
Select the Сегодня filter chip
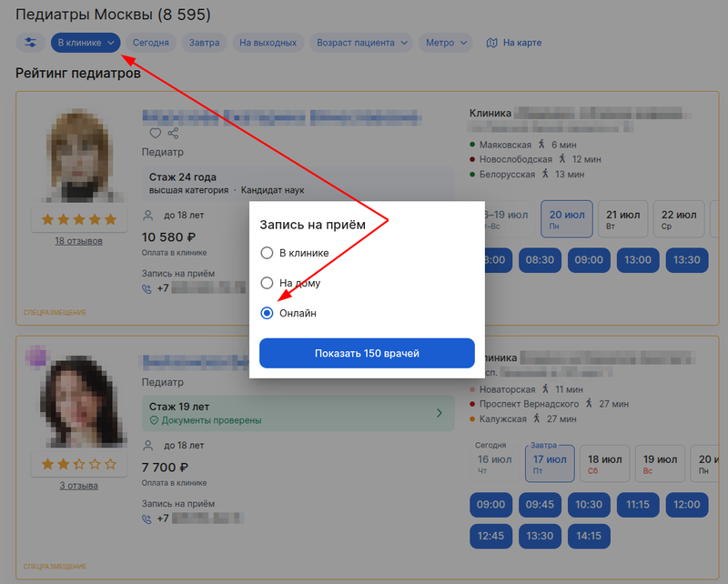pos(151,43)
